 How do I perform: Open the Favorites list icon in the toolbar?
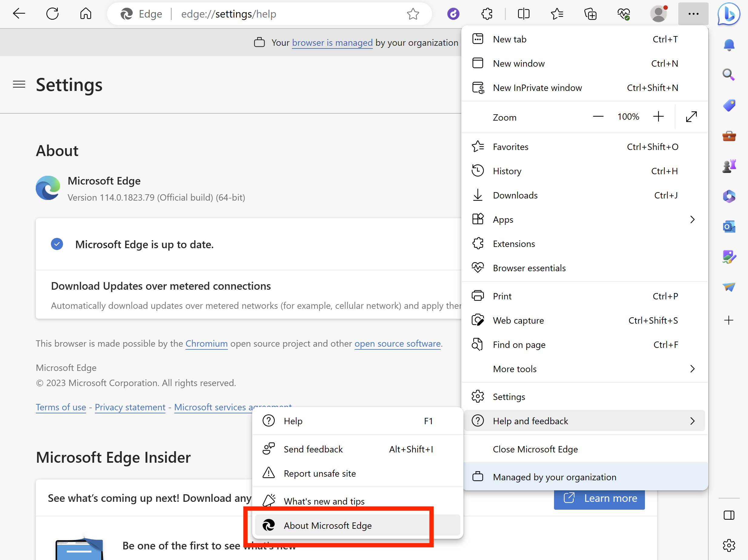tap(557, 14)
